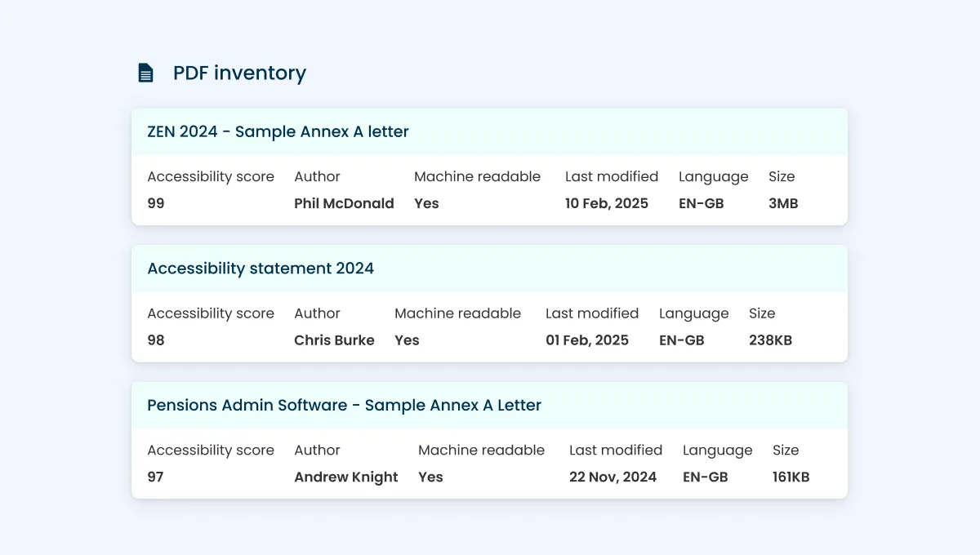The height and width of the screenshot is (555, 980).
Task: Click the PDF document icon in the header
Action: coord(145,72)
